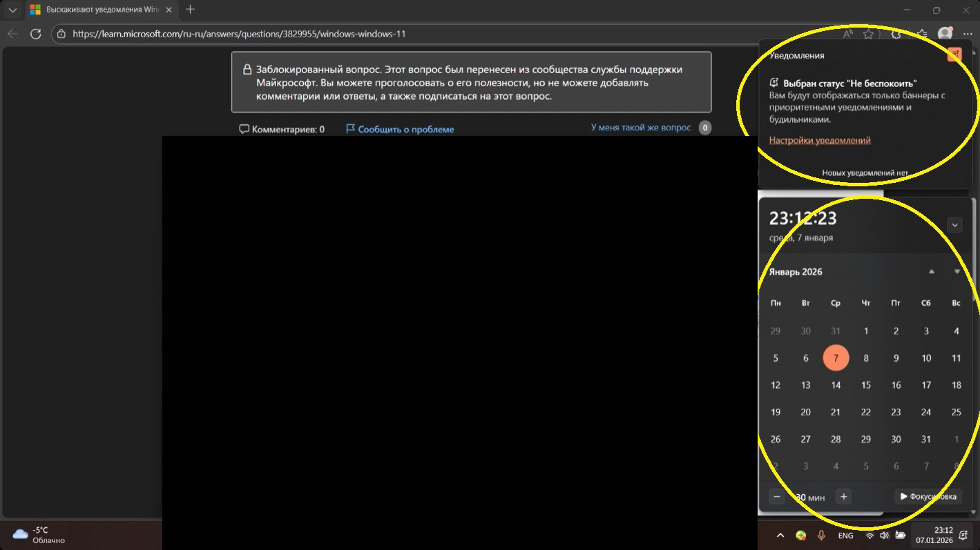Add page to favorites with star icon

(868, 33)
